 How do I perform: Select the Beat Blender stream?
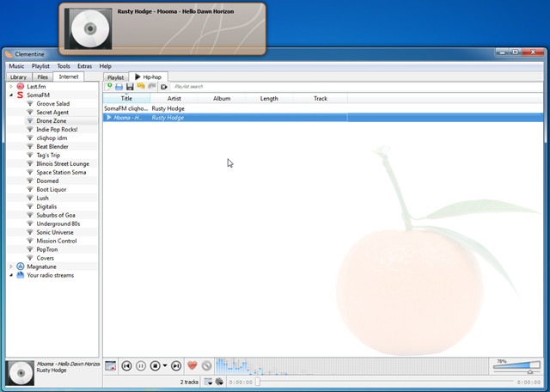pos(52,147)
